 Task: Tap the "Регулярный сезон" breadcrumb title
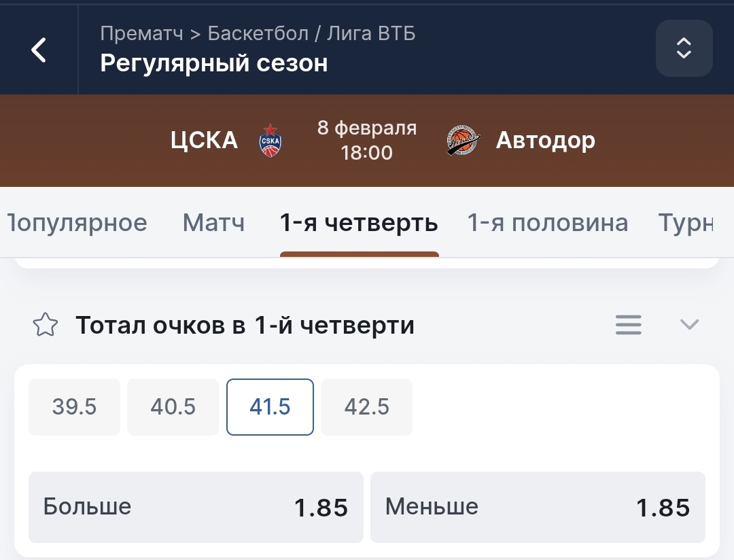tap(214, 63)
